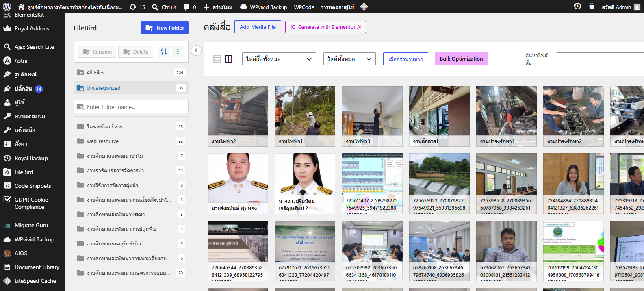The width and height of the screenshot is (644, 291).
Task: Click Generate with Elementor AI
Action: (325, 27)
